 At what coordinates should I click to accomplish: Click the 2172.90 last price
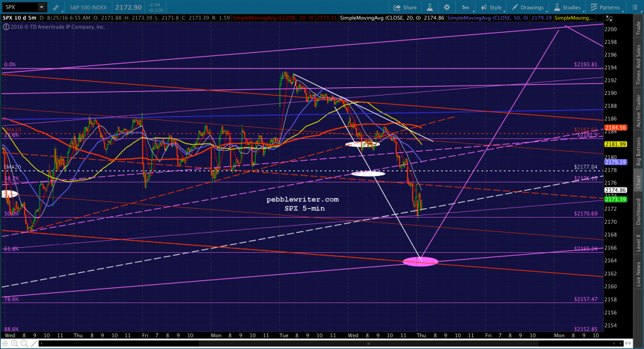tap(128, 8)
